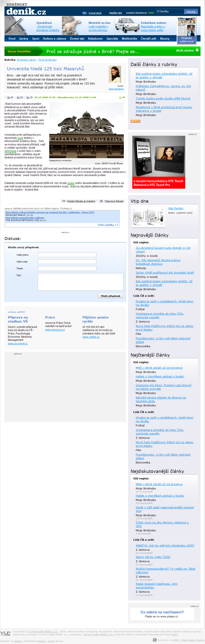
Task: Open the Poslední vydání novin thumbnail
Action: [x=187, y=30]
